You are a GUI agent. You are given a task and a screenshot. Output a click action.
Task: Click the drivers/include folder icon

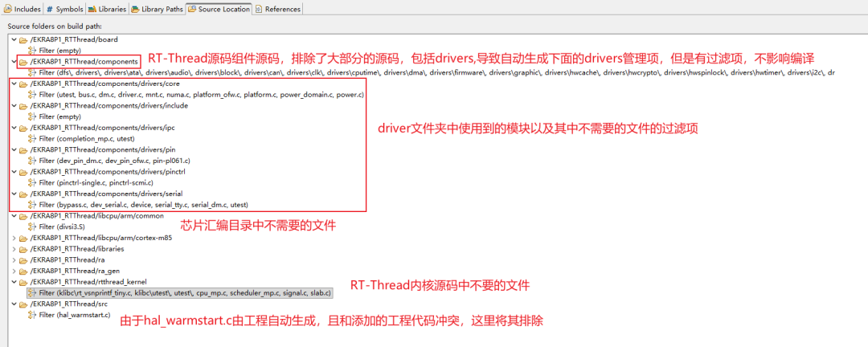23,106
